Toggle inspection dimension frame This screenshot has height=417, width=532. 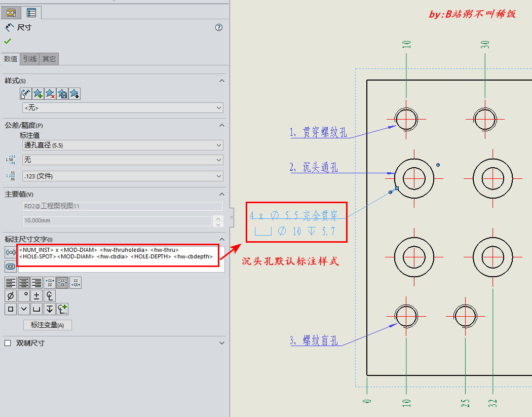click(11, 267)
